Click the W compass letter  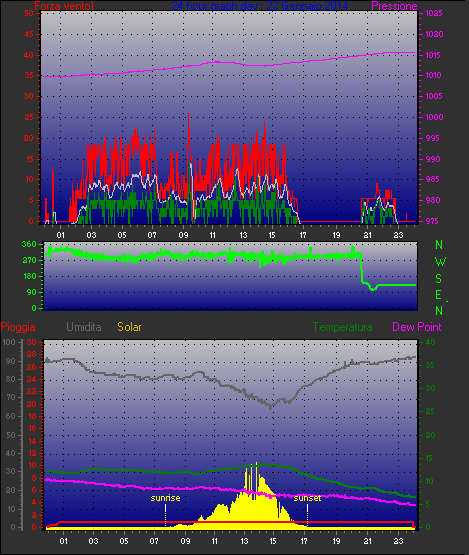tap(440, 262)
